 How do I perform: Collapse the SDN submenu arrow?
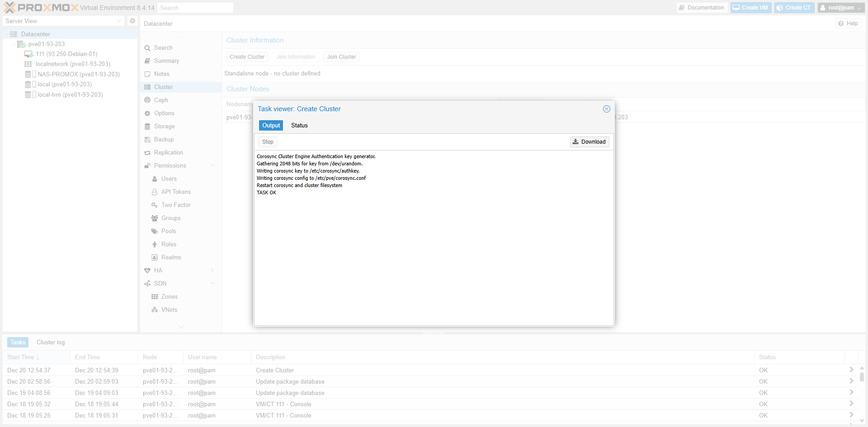point(213,284)
